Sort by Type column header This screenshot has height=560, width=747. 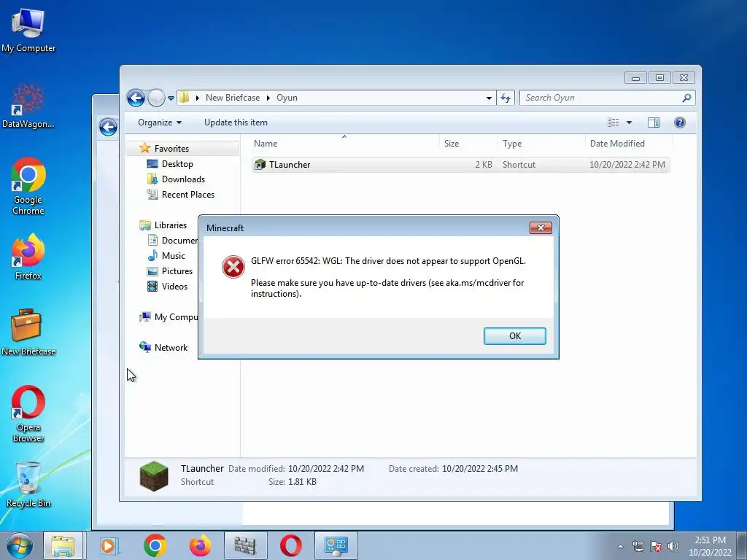coord(541,144)
